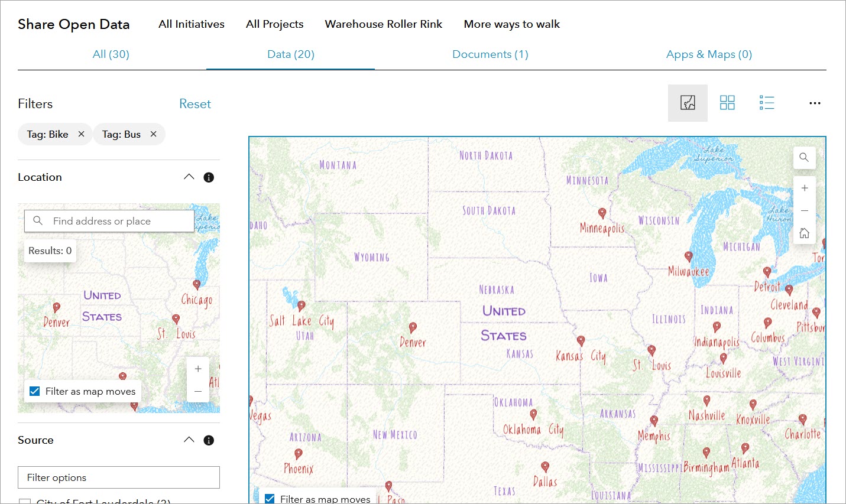Open the Warehouse Roller Rink page
The width and height of the screenshot is (846, 504).
(383, 24)
